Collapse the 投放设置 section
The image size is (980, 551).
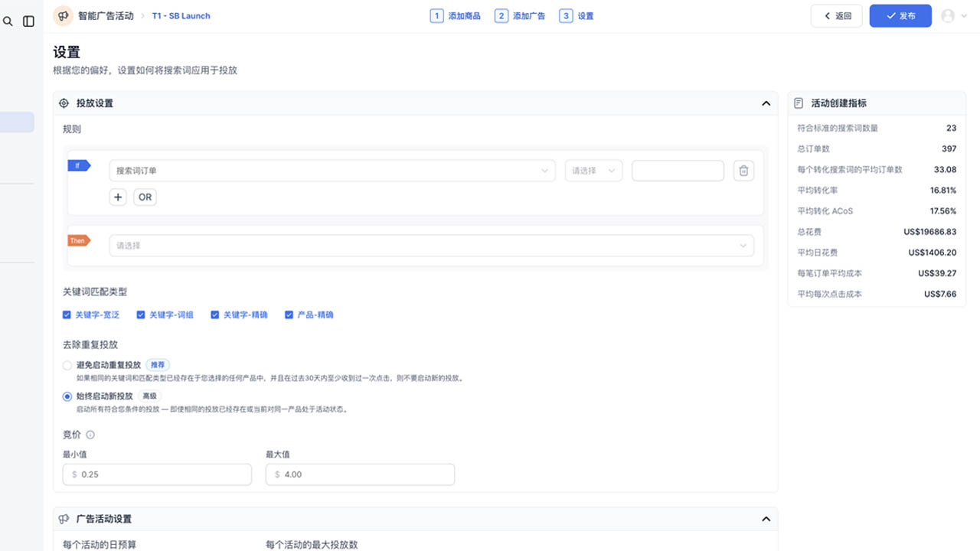[x=766, y=103]
